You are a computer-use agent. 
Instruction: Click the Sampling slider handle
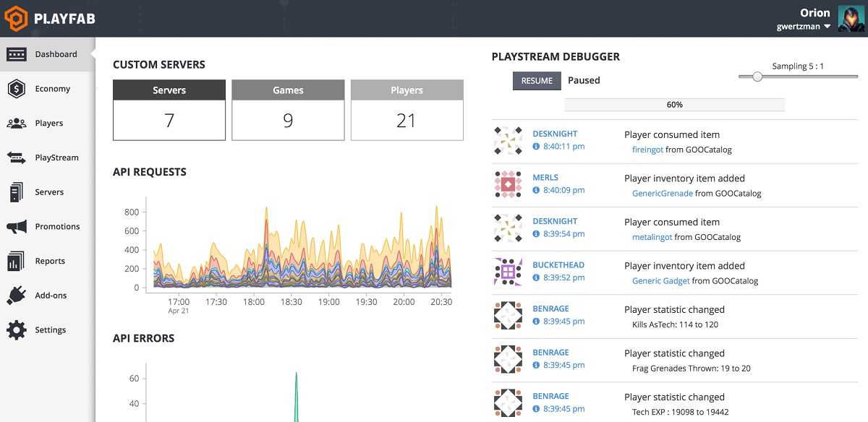click(x=757, y=77)
